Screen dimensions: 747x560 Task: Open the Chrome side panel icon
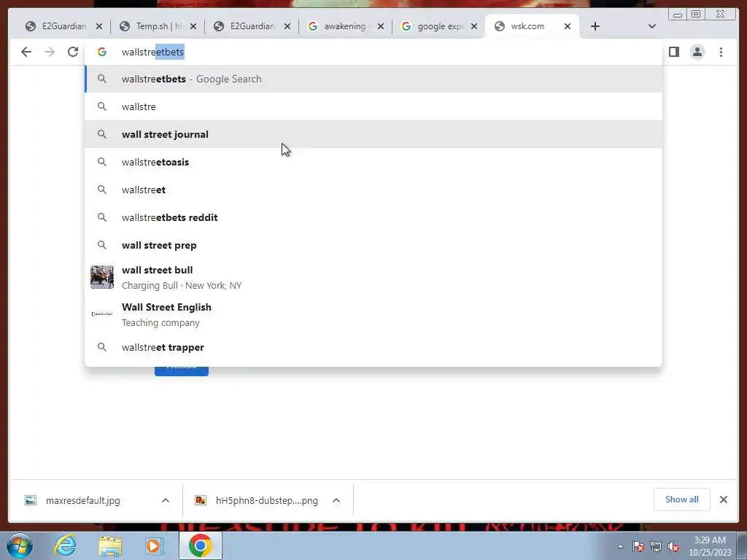tap(673, 52)
